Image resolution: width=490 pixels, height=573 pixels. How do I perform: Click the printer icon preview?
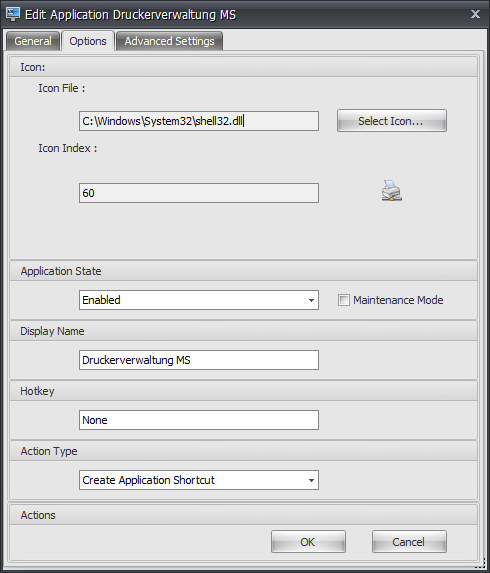392,190
